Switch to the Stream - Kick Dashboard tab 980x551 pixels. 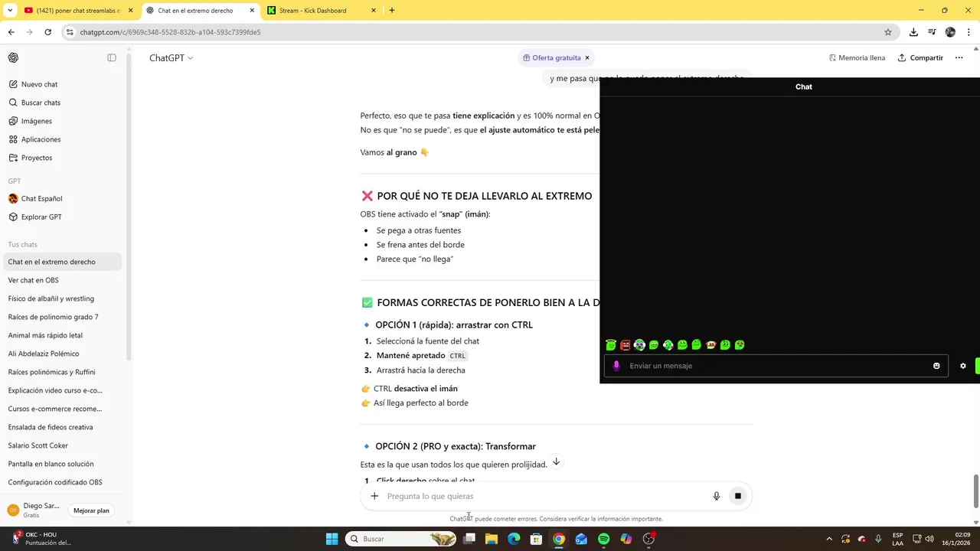[322, 11]
